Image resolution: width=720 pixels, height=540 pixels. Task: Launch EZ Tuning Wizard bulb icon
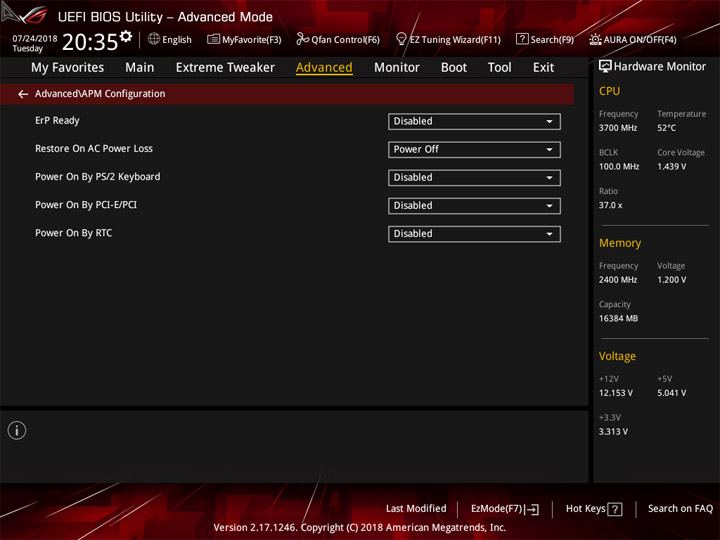tap(401, 39)
